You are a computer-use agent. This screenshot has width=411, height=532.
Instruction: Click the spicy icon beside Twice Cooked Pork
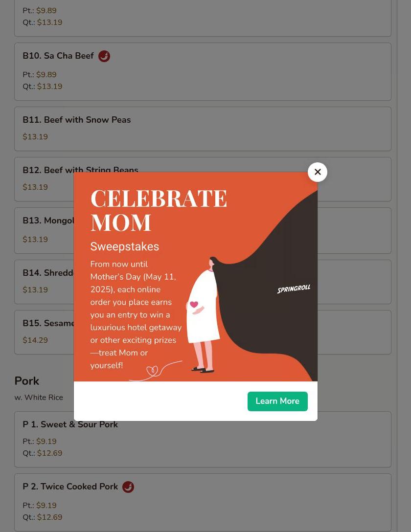pyautogui.click(x=128, y=487)
